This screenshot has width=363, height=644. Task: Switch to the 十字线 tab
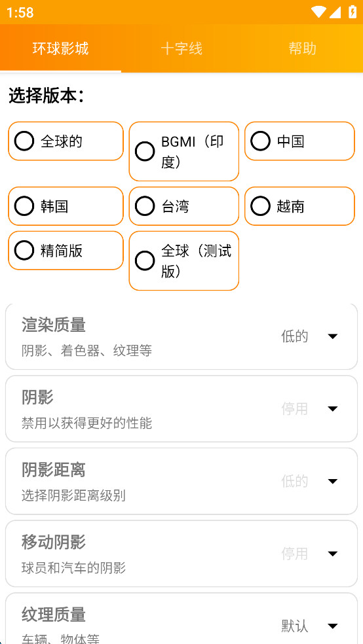pos(181,48)
